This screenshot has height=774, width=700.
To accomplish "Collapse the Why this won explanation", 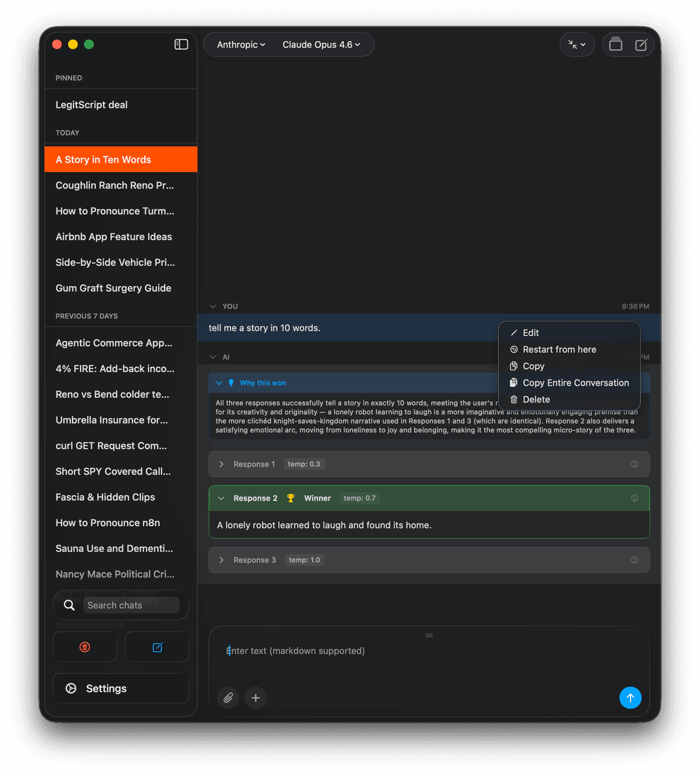I will [219, 383].
